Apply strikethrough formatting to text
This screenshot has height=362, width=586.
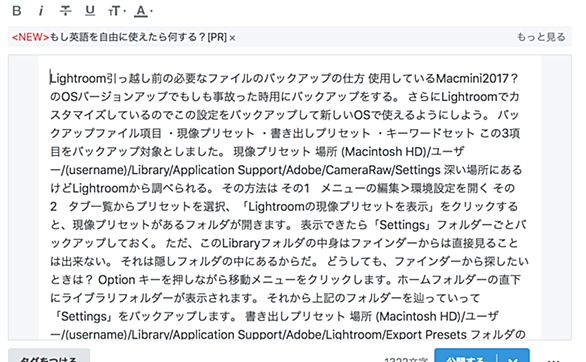(65, 11)
